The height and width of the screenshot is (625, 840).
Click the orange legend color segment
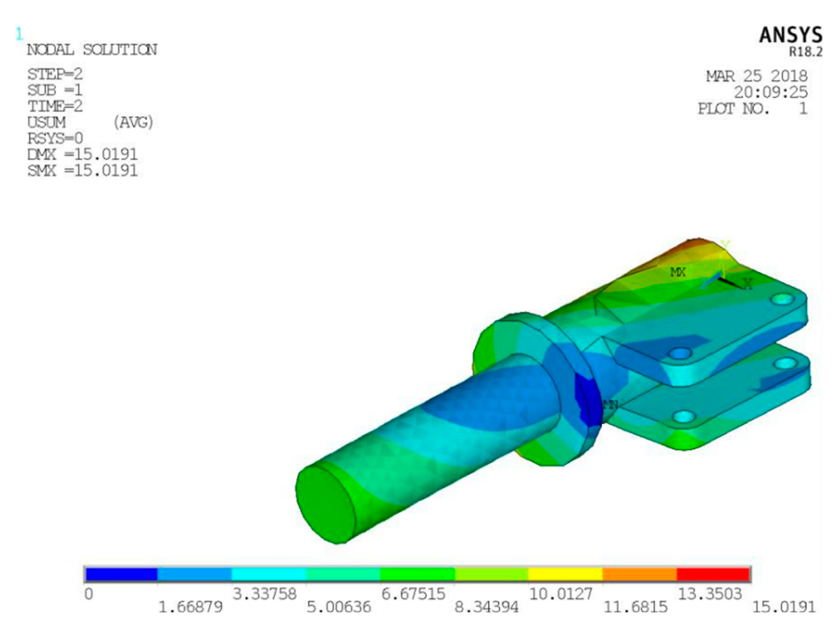point(639,574)
